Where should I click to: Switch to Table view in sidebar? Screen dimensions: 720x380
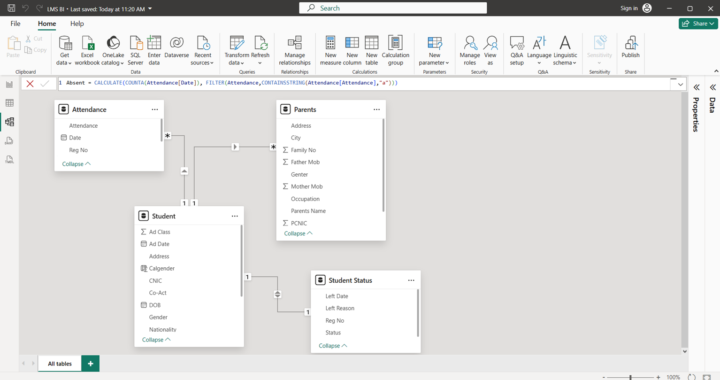(9, 103)
